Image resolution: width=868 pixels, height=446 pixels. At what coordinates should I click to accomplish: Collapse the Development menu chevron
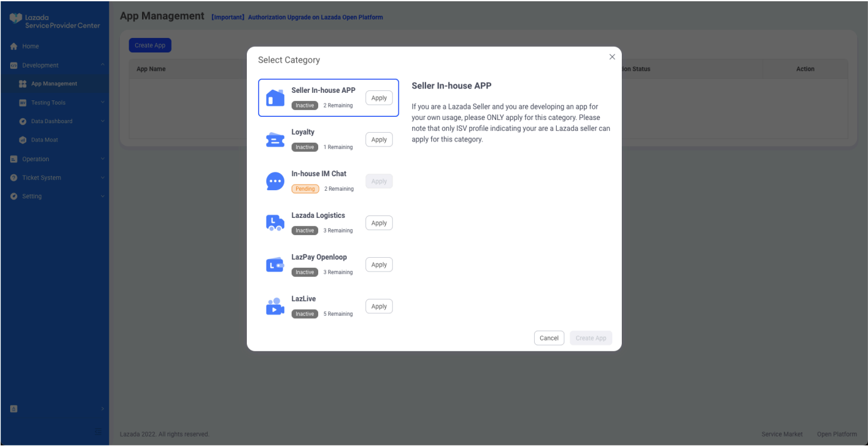[x=102, y=65]
